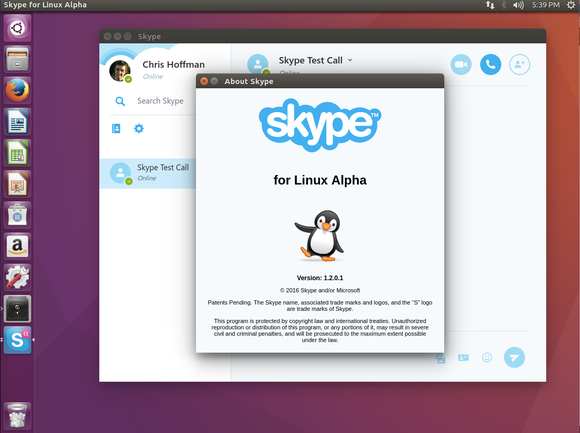Screen dimensions: 580x433
Task: Click the Chris Hoffman name
Action: pos(173,65)
